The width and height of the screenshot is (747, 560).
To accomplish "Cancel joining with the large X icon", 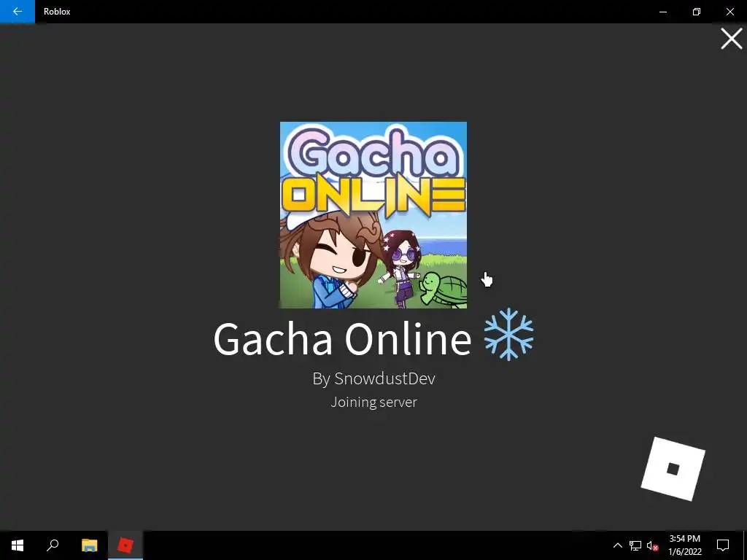I will click(731, 39).
